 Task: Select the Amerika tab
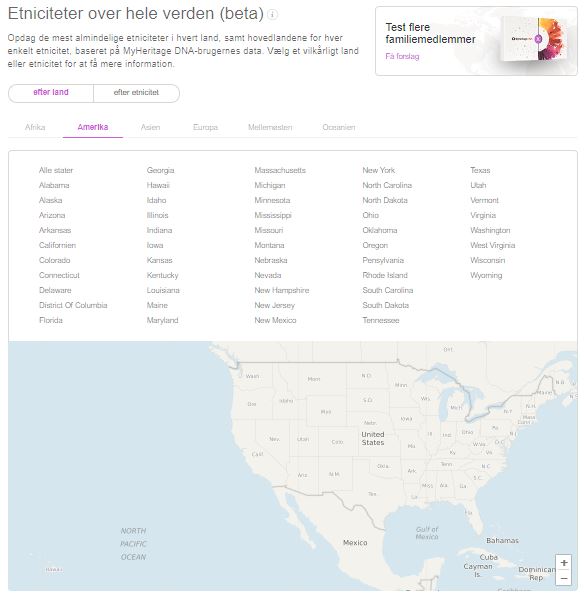[93, 127]
